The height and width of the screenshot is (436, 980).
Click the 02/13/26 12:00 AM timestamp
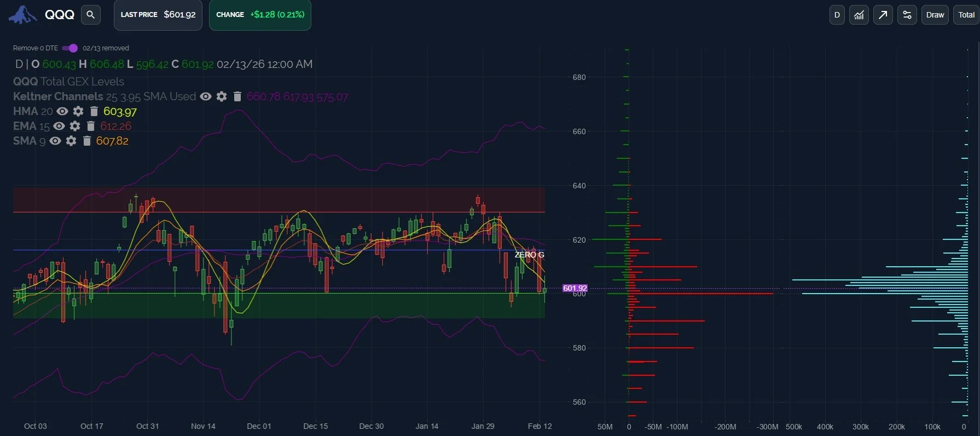pyautogui.click(x=265, y=64)
